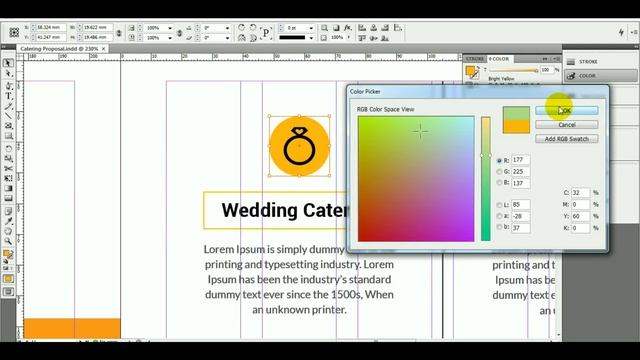Click the fill and stroke box in toolbox
The width and height of the screenshot is (640, 360).
click(x=8, y=255)
